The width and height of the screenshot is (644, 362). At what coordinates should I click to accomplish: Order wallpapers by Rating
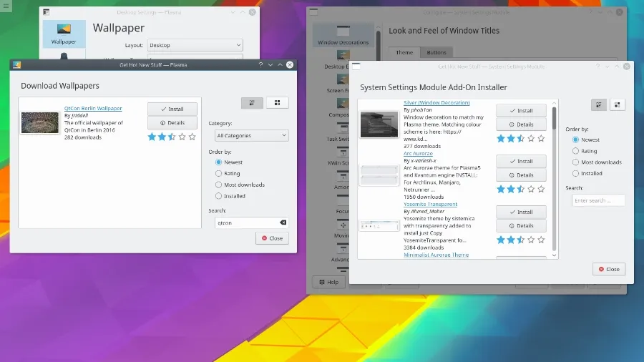coord(219,173)
